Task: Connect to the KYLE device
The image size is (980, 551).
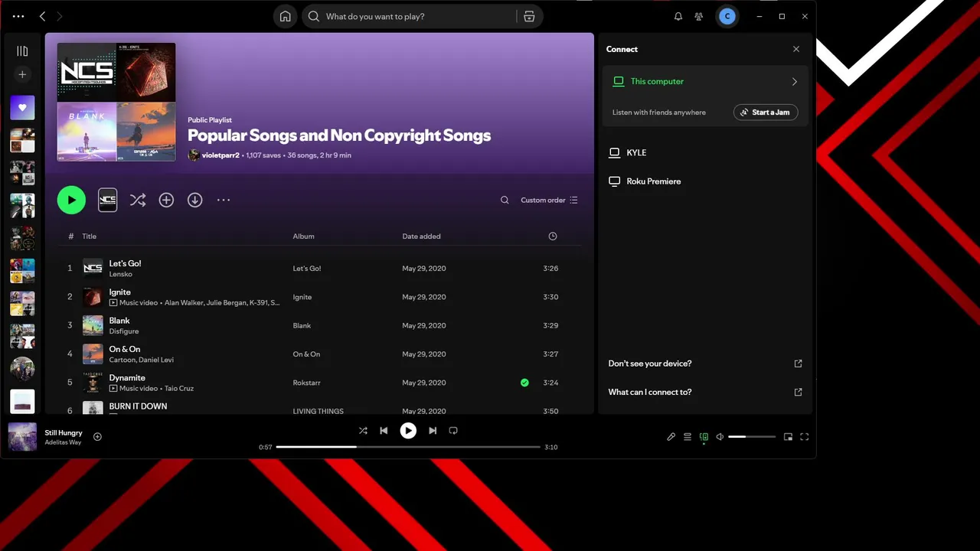Action: pos(705,152)
